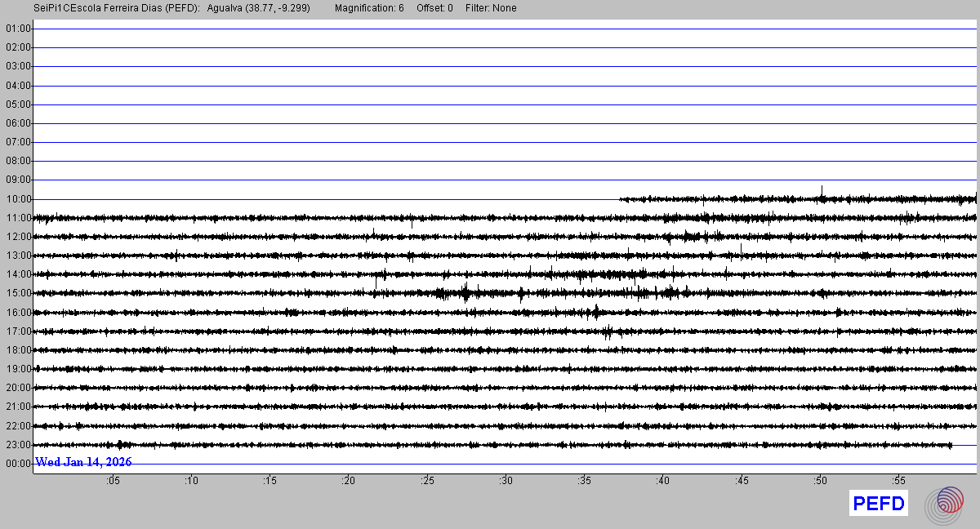Viewport: 980px width, 529px height.
Task: Click the :55 minute axis label
Action: point(898,481)
